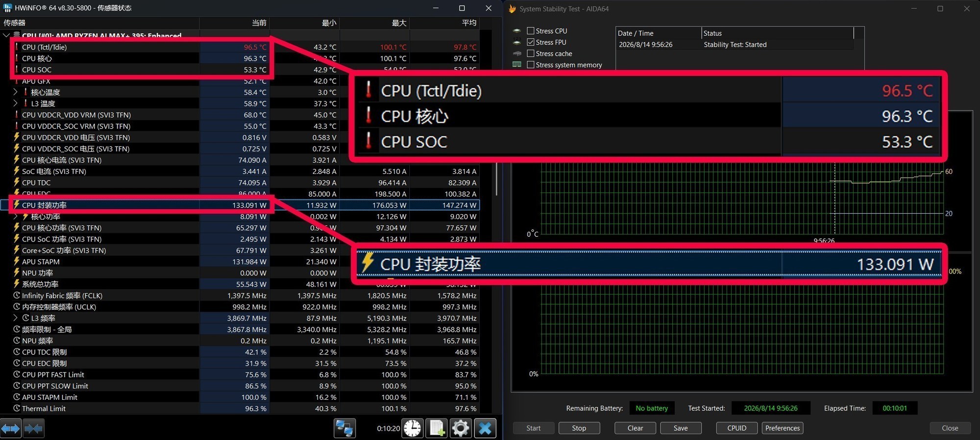
Task: Click the 传感器 column header
Action: pos(99,23)
